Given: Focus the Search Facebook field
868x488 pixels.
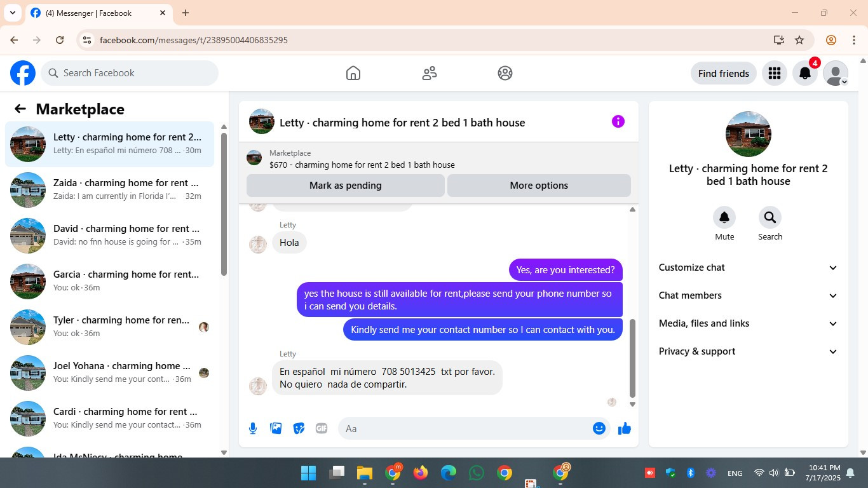Looking at the screenshot, I should tap(130, 73).
